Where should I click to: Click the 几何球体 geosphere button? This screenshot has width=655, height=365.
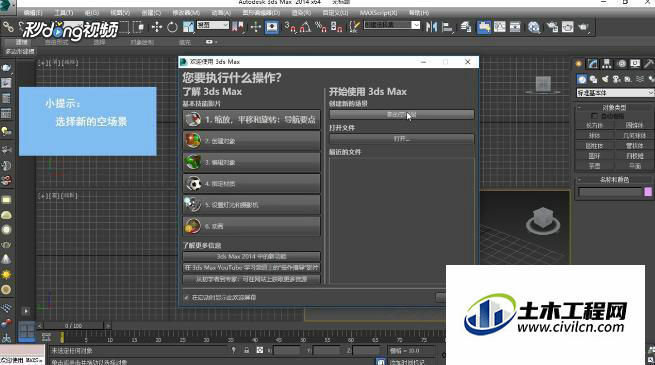(x=634, y=136)
